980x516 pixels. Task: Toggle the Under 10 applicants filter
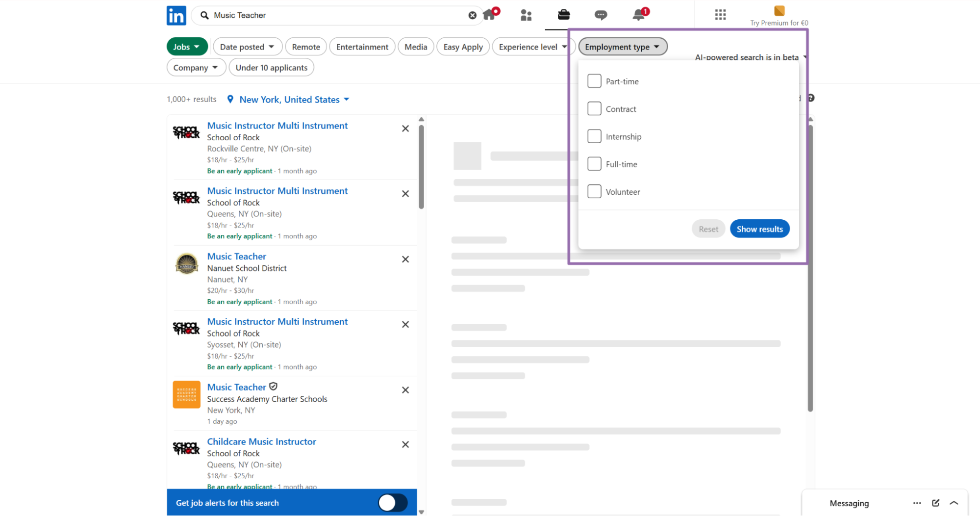click(271, 68)
